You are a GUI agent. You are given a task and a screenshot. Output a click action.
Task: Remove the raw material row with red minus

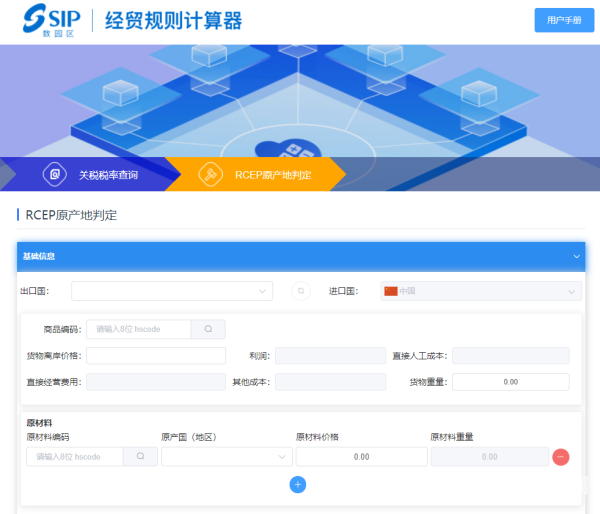(x=561, y=457)
